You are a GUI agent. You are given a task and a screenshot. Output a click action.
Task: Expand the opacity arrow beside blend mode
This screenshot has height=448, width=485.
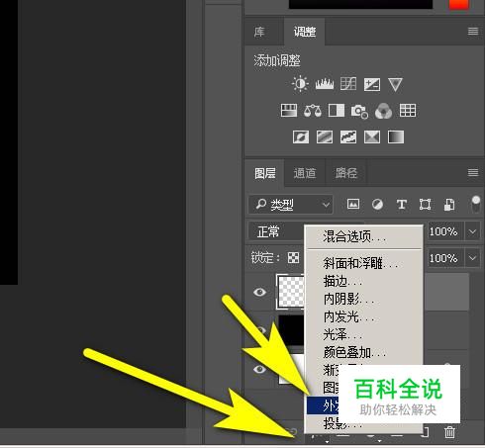[472, 231]
